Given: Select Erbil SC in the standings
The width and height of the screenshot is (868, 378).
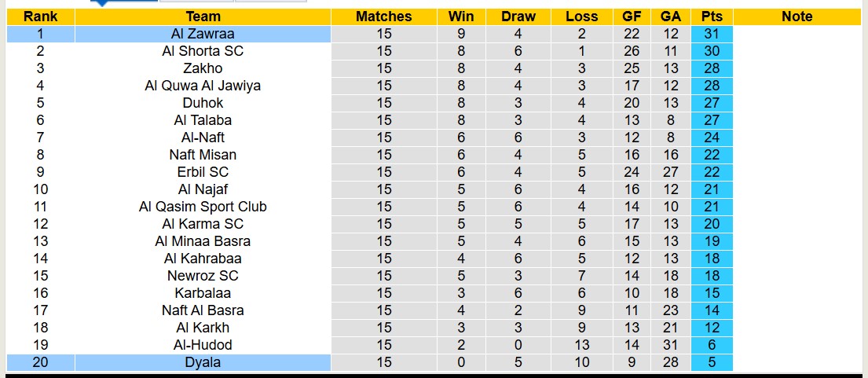Looking at the screenshot, I should (203, 172).
